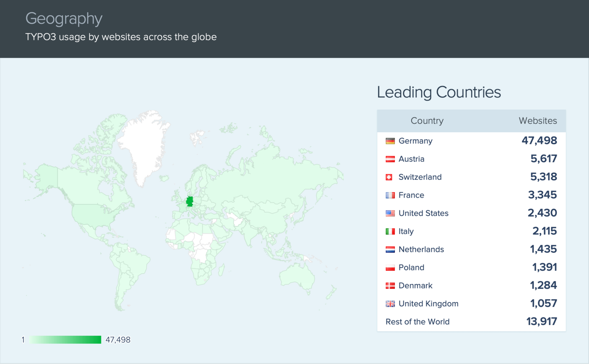Click the color gradient legend bar
The height and width of the screenshot is (364, 589).
click(x=65, y=339)
